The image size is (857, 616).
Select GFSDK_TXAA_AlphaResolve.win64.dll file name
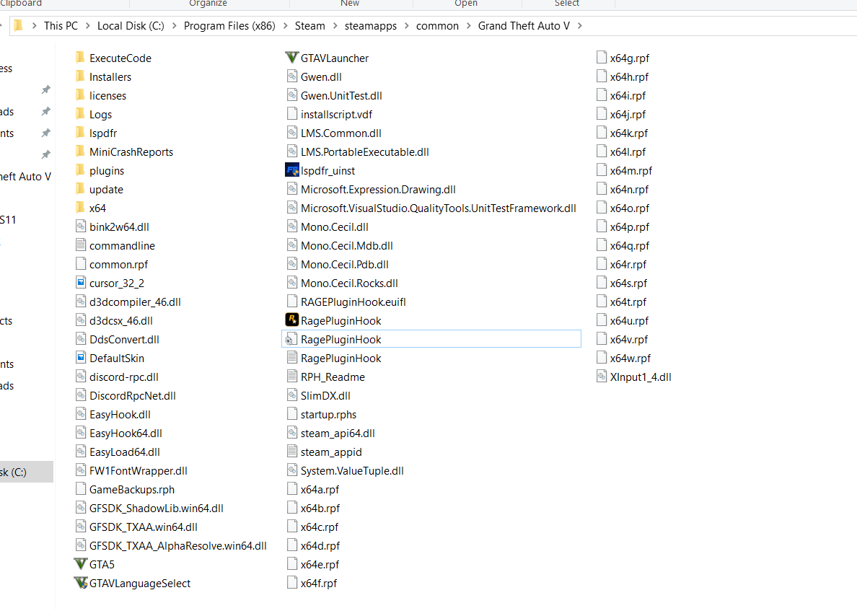pos(178,545)
